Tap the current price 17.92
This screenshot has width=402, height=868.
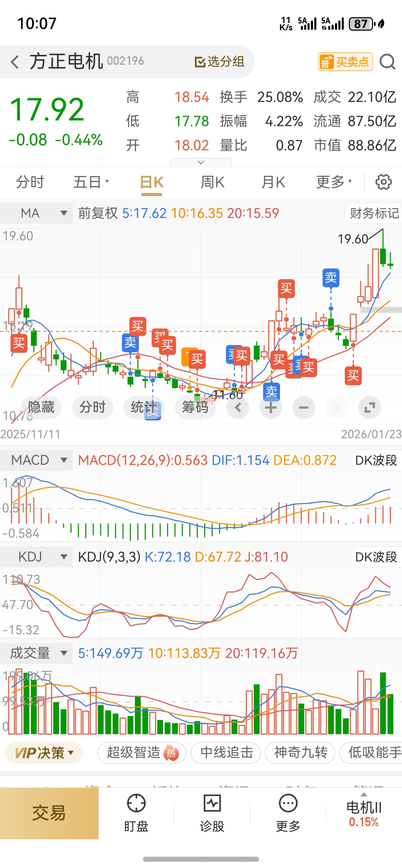(47, 109)
